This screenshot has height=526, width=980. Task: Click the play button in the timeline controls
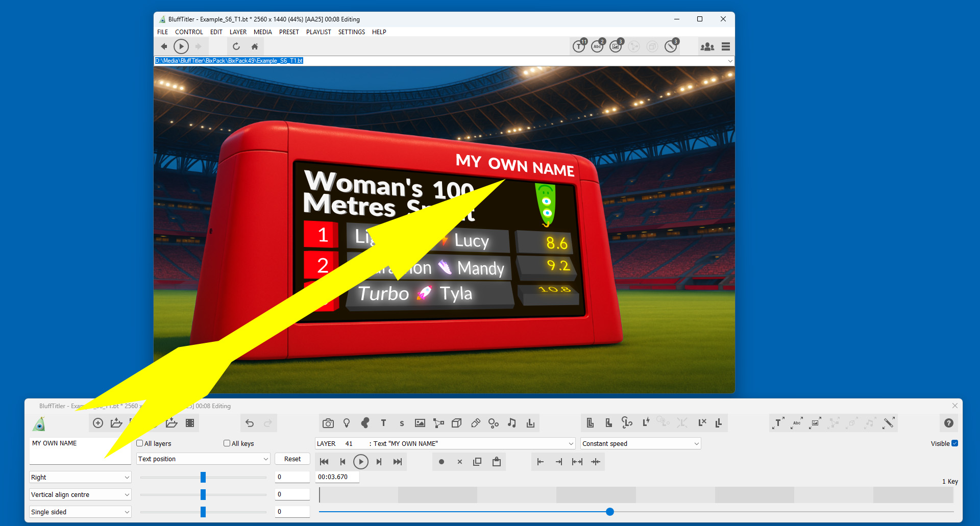[361, 462]
